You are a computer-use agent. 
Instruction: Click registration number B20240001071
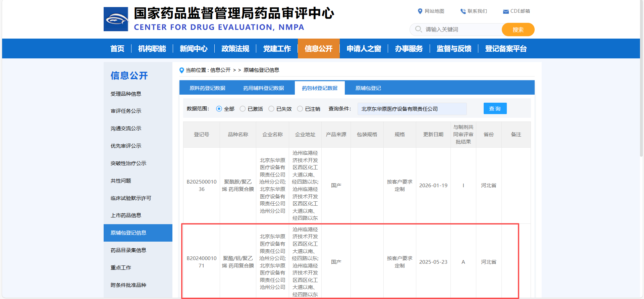point(202,262)
